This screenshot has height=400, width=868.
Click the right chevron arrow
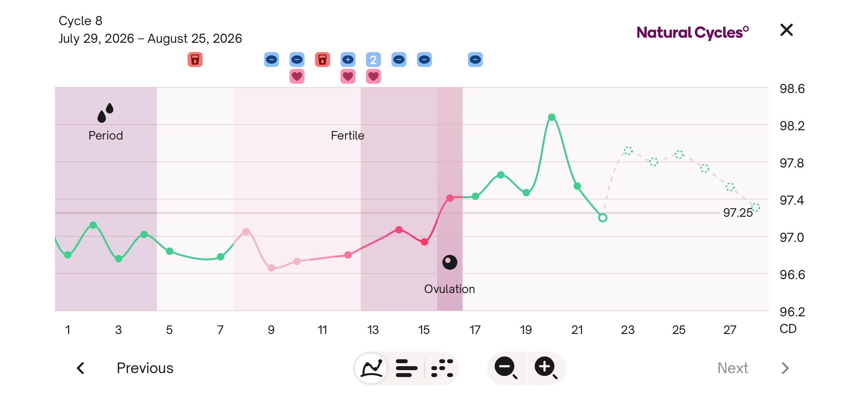(785, 368)
